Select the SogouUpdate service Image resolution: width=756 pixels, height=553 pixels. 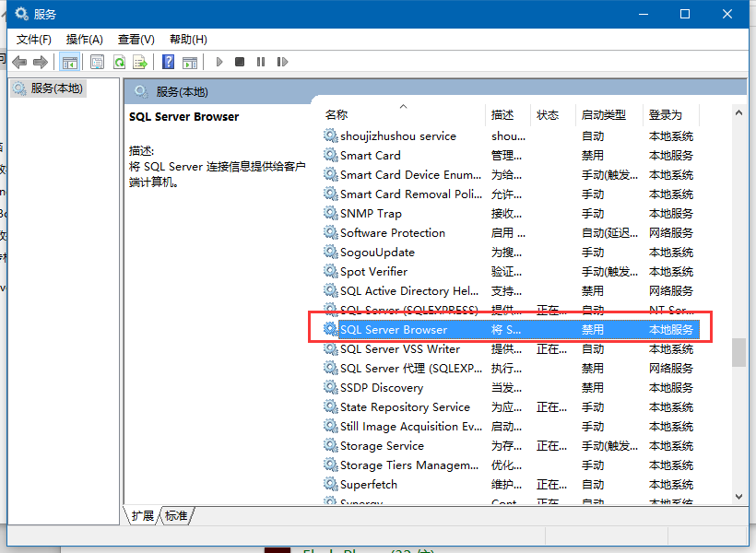click(511, 253)
